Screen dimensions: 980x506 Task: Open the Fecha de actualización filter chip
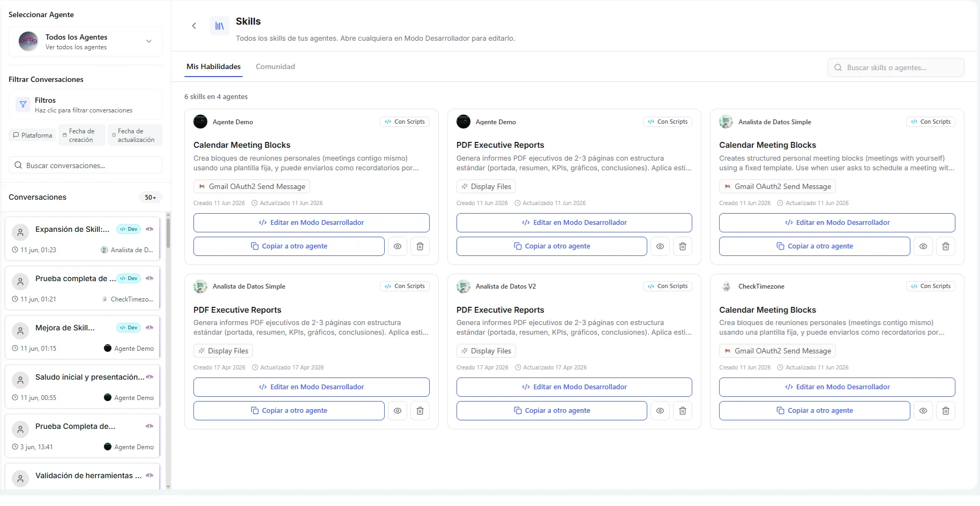coord(135,135)
